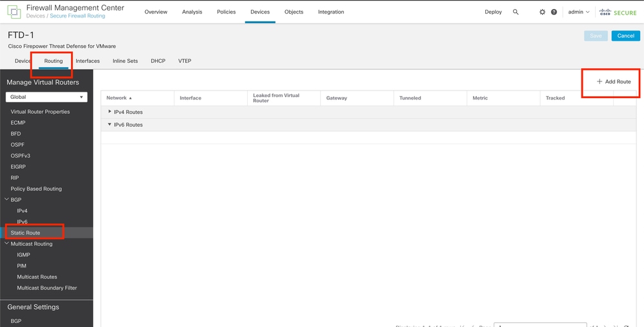
Task: Open the Analysis menu
Action: [x=192, y=12]
